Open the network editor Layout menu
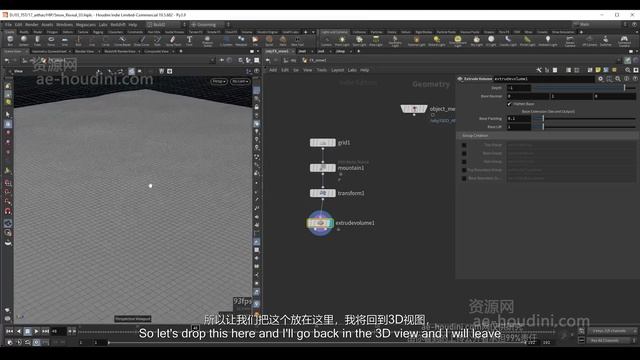The image size is (640, 360). 337,70
